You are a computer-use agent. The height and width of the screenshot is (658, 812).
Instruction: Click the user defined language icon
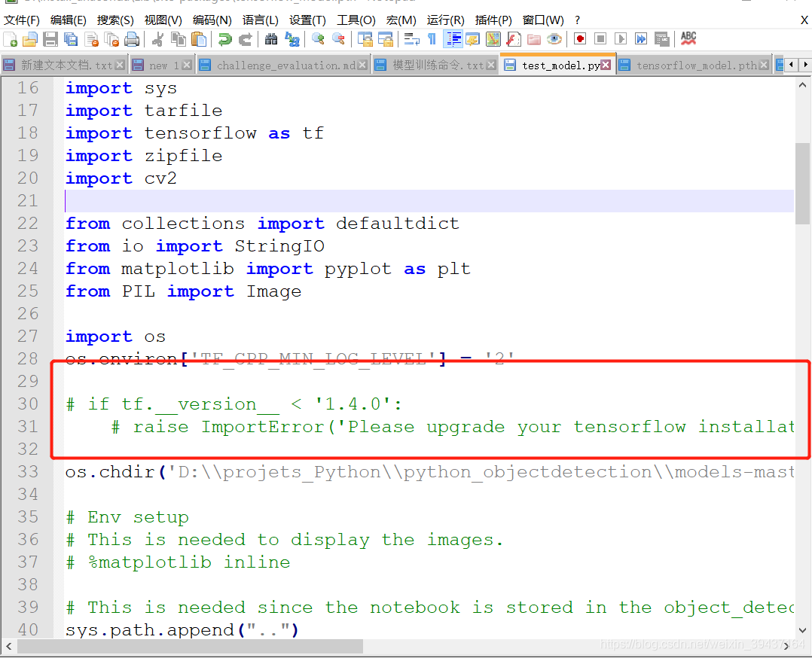tap(473, 39)
